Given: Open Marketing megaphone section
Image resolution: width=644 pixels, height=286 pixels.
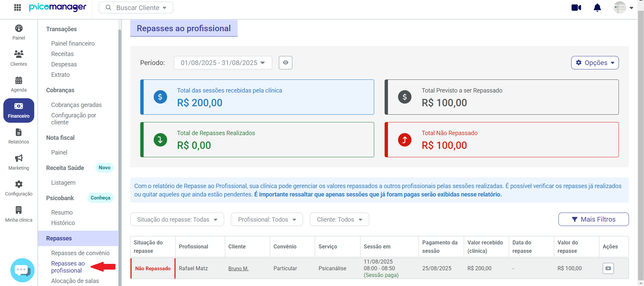Looking at the screenshot, I should [19, 162].
